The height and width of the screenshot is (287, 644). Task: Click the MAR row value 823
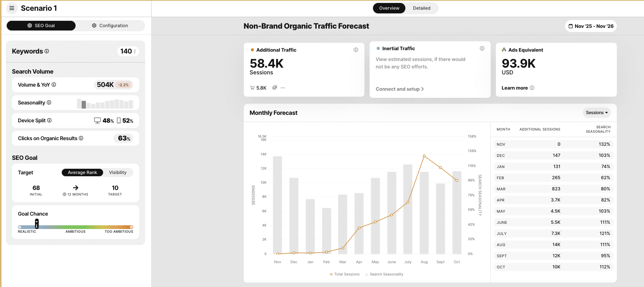(x=556, y=189)
